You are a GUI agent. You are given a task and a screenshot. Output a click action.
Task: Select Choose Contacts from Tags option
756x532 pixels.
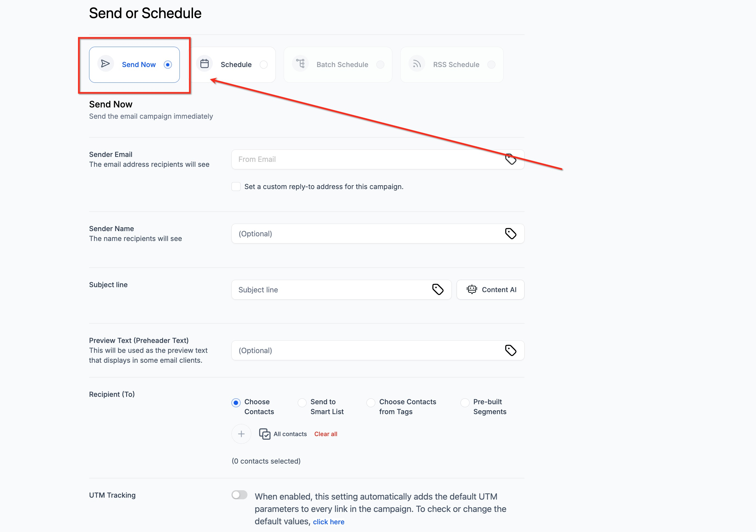click(x=371, y=403)
